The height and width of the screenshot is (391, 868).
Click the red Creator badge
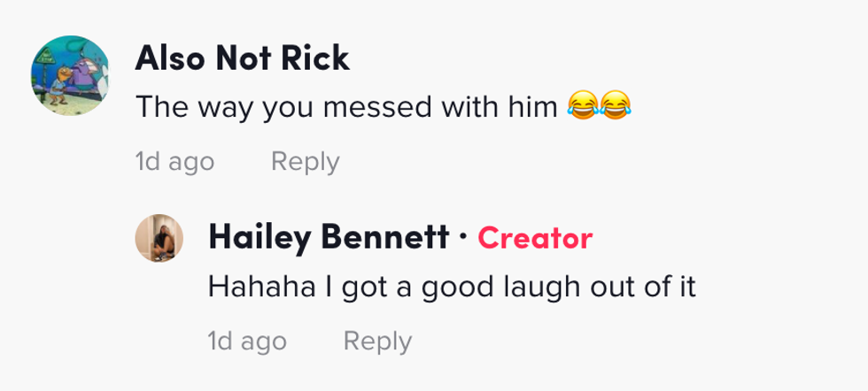coord(535,237)
